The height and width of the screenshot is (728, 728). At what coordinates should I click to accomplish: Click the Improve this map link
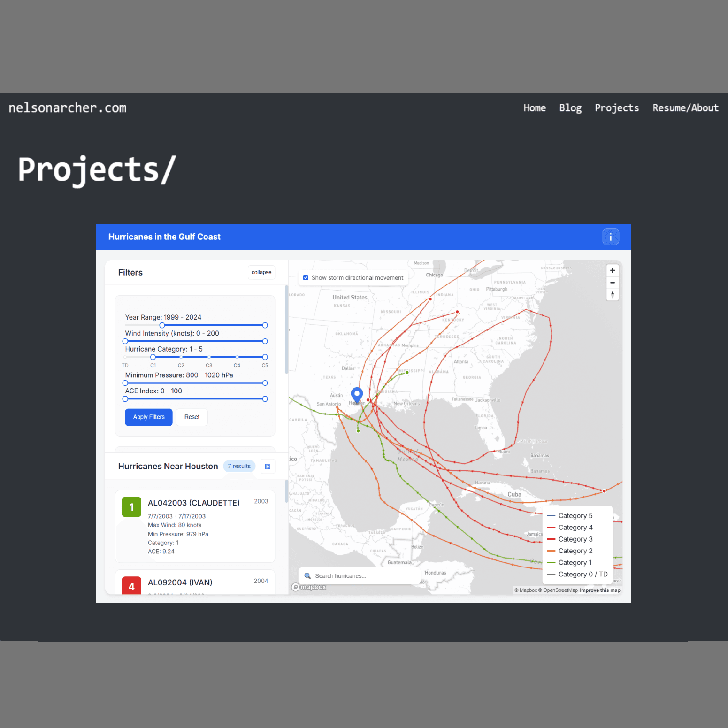tap(600, 590)
